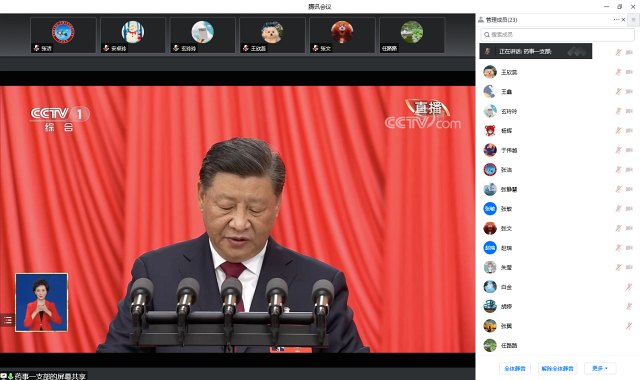The height and width of the screenshot is (380, 640).
Task: Select the third video tile in top strip
Action: click(203, 35)
